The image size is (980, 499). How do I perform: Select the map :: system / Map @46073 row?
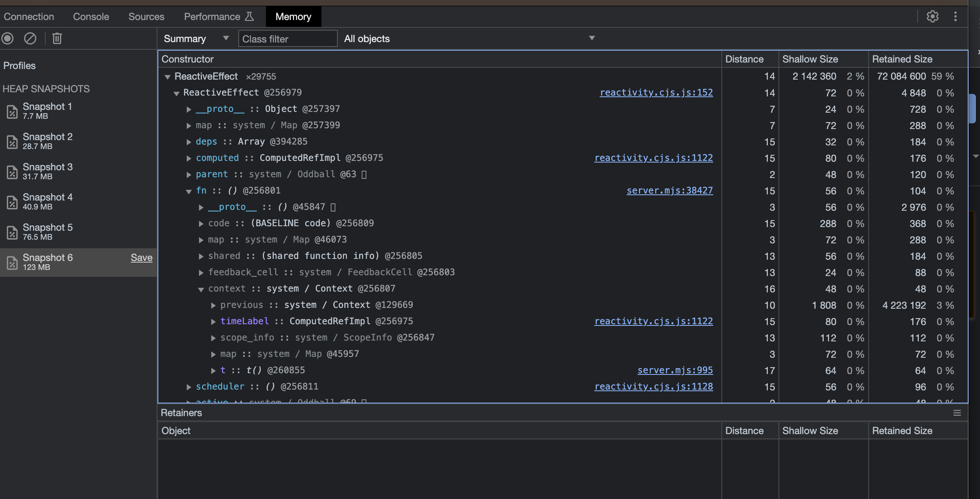click(563, 240)
